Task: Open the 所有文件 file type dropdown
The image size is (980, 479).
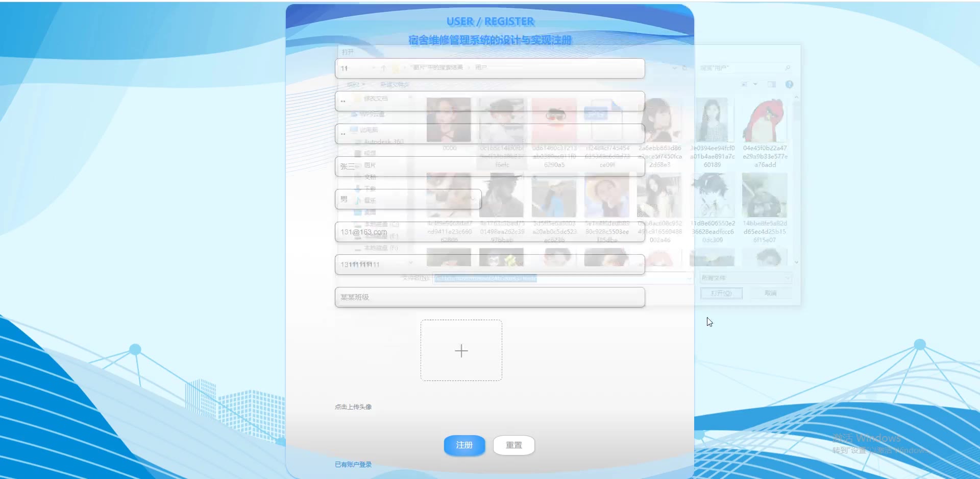Action: [746, 278]
